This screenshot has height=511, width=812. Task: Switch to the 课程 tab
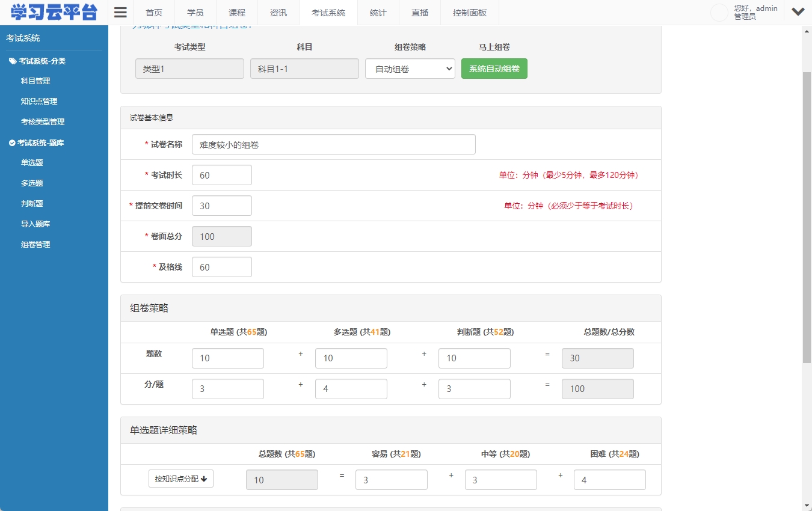point(236,12)
